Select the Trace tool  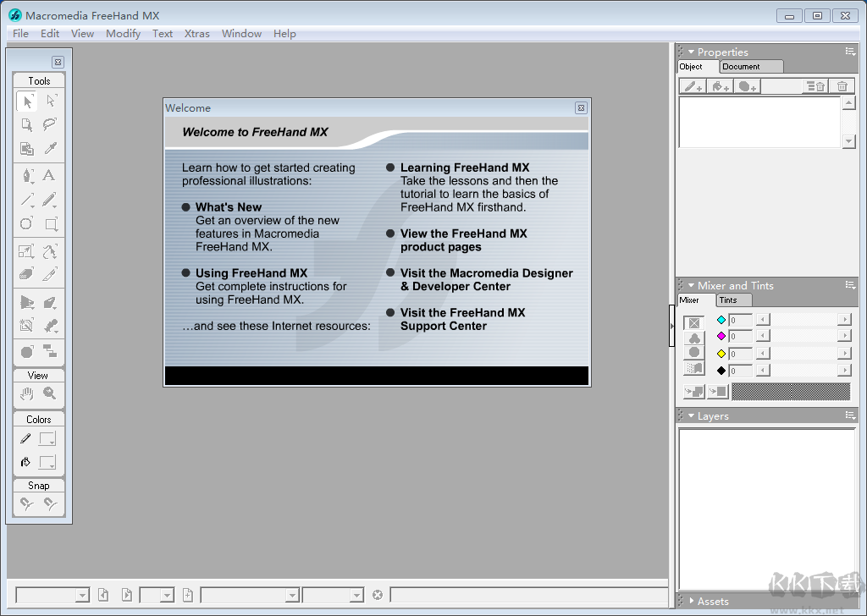tap(26, 326)
